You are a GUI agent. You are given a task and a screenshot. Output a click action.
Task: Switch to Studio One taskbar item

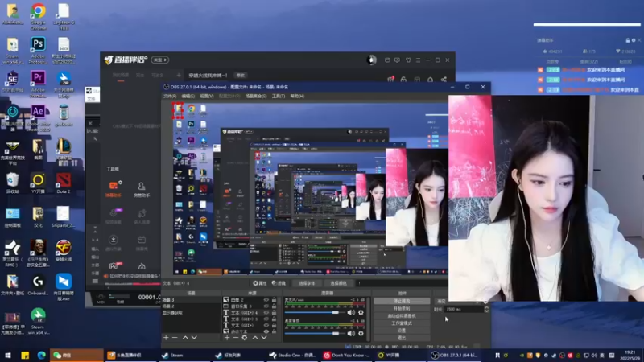[x=292, y=356]
